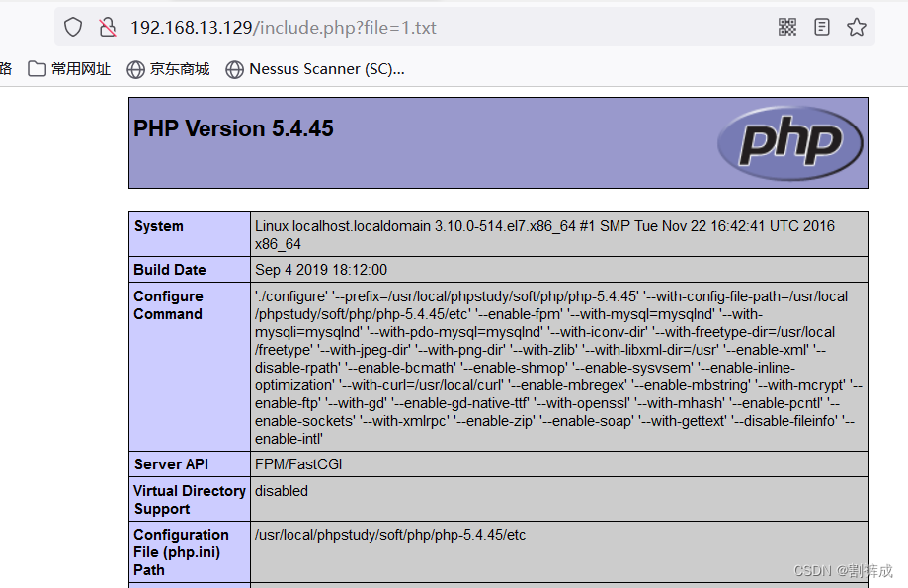Image resolution: width=908 pixels, height=588 pixels.
Task: Click the Nessus Scanner bookmark favicon
Action: point(235,69)
